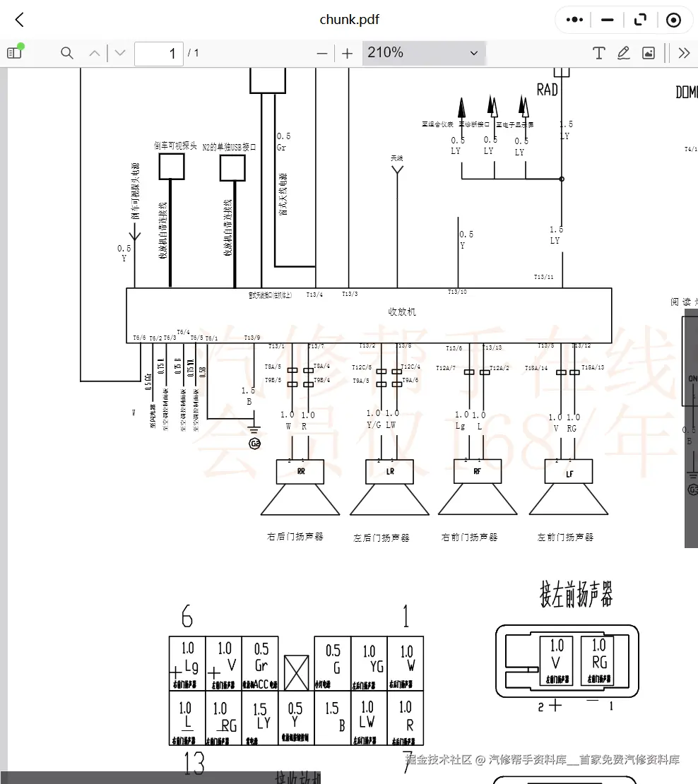Toggle next search result chevron

(x=119, y=52)
